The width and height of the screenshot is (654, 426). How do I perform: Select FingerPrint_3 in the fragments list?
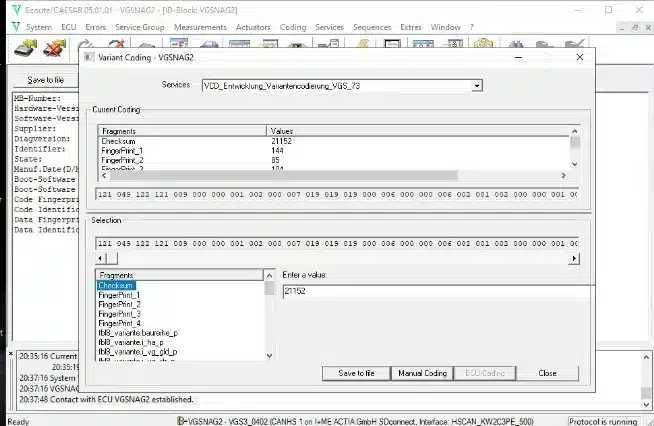click(119, 314)
